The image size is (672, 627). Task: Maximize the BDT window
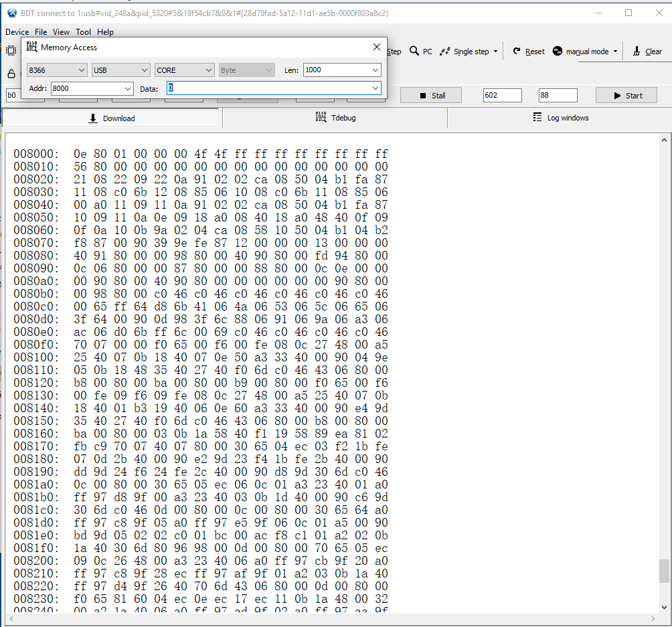(x=628, y=13)
